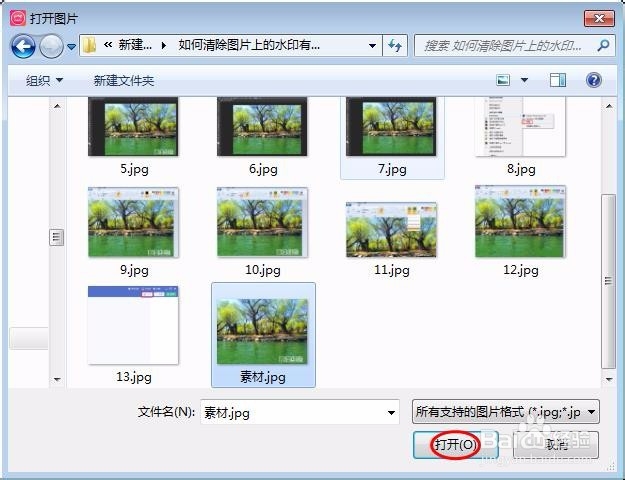The height and width of the screenshot is (480, 625).
Task: Click the 5.jpg file name label
Action: pos(134,169)
